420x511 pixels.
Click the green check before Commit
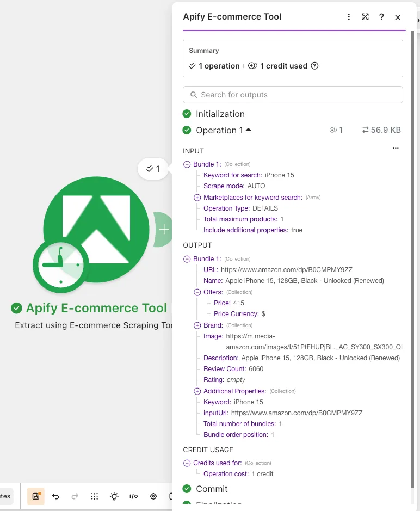pos(187,489)
